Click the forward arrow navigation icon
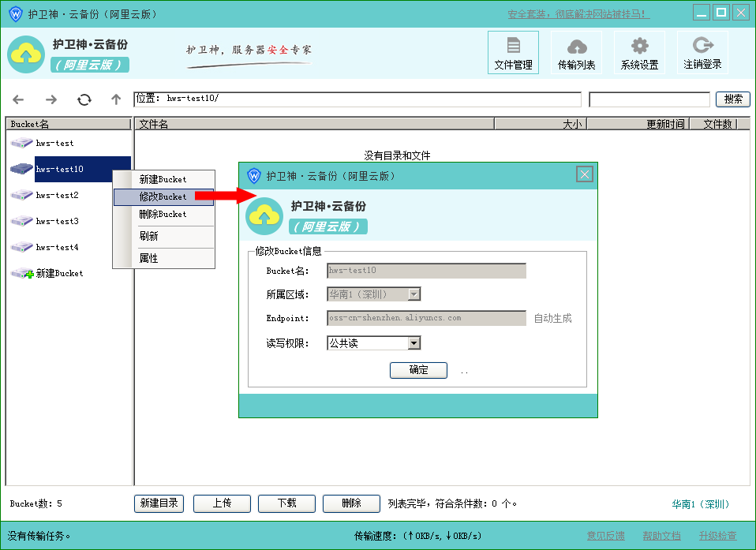Image resolution: width=756 pixels, height=550 pixels. coord(51,99)
